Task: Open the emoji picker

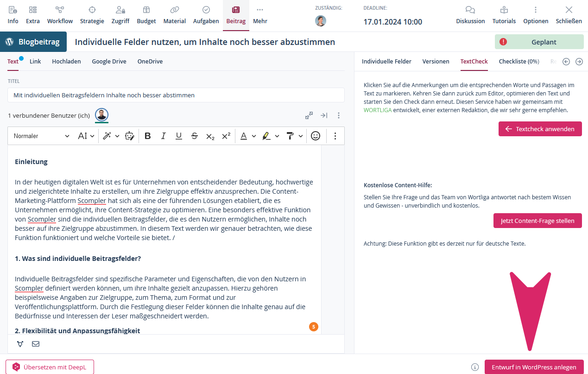Action: point(316,136)
